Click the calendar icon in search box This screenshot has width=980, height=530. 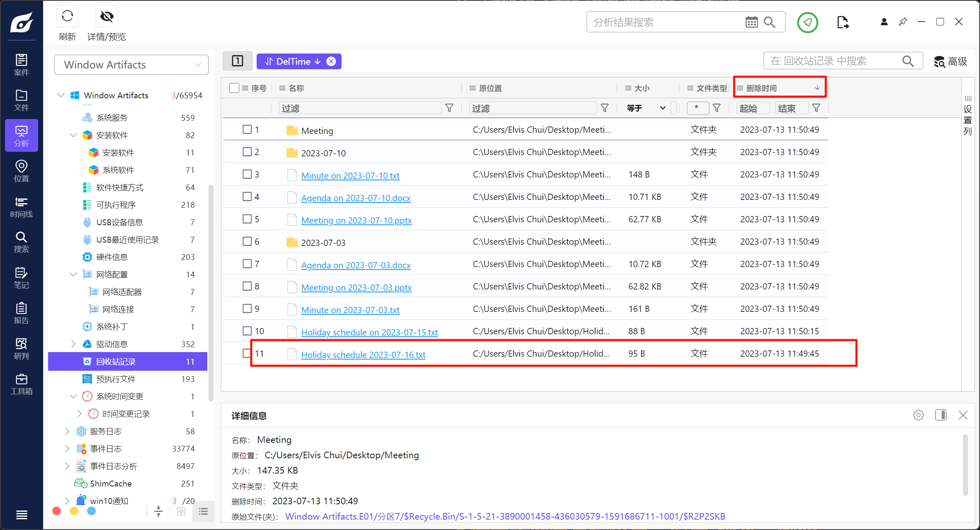click(751, 22)
